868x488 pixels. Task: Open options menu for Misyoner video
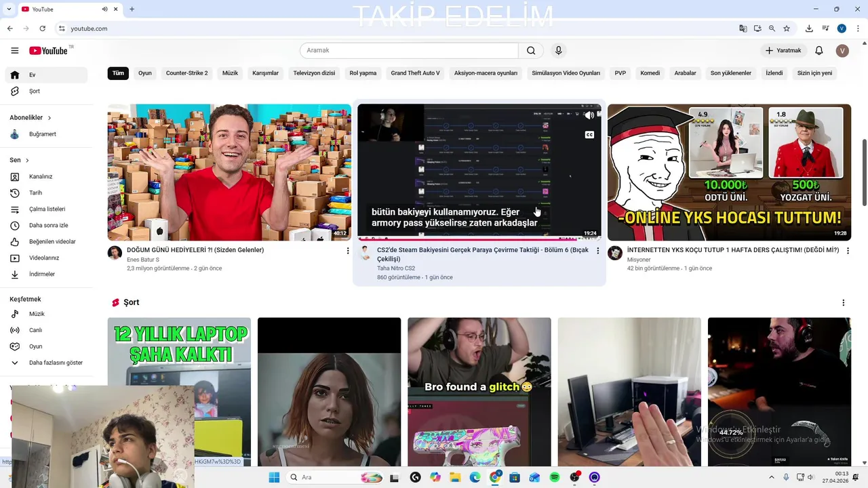click(x=847, y=251)
